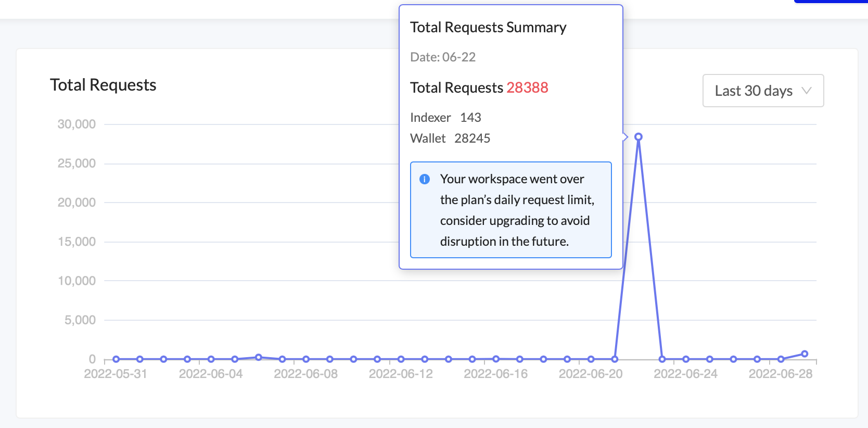This screenshot has width=868, height=428.
Task: Select the peak data point on 06-22
Action: click(639, 137)
